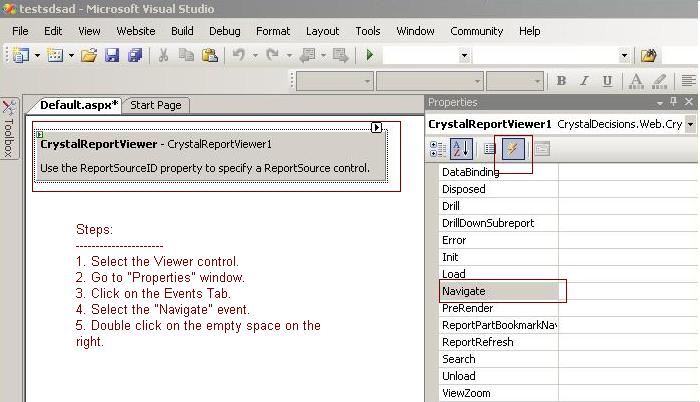Screen dimensions: 700x402
Task: Open the solution configuration dropdown
Action: (464, 56)
